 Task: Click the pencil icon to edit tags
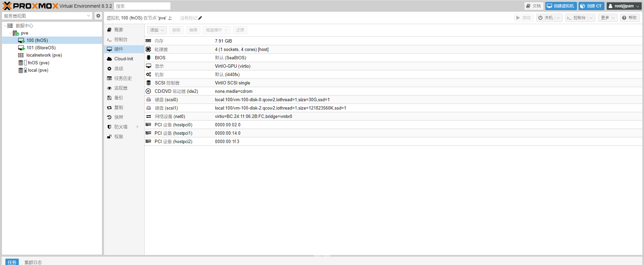tap(200, 18)
